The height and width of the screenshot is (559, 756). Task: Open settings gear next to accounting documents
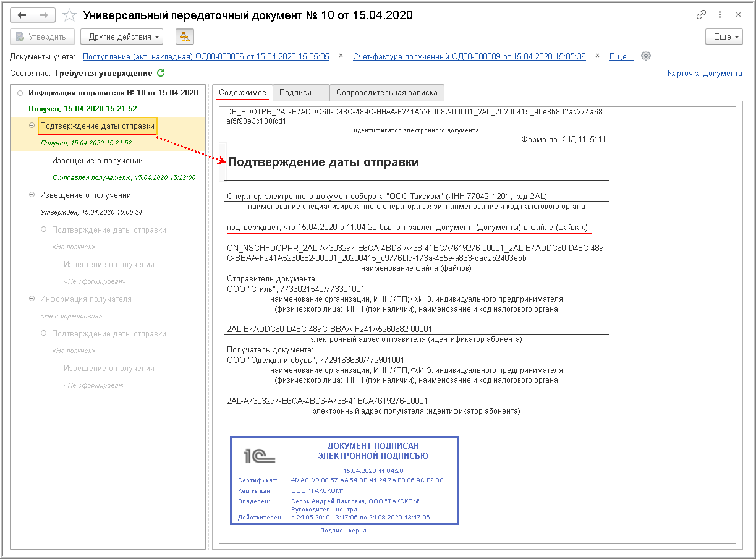646,56
